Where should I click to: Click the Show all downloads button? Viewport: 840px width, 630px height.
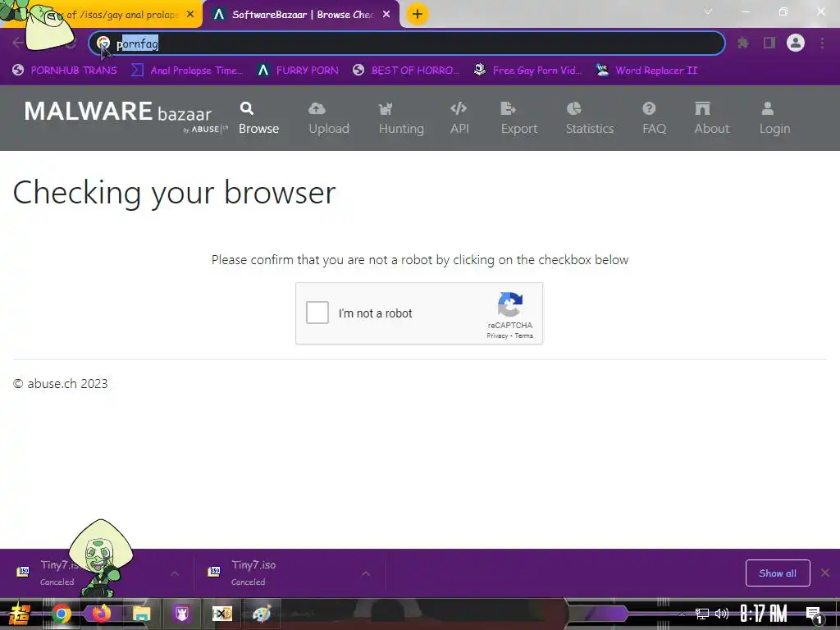[778, 573]
